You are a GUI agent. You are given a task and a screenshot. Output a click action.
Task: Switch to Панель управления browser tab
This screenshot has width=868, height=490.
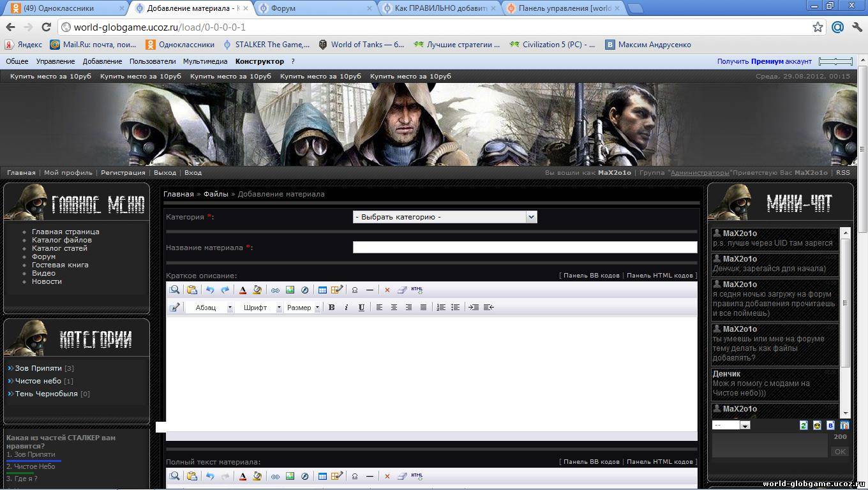click(x=562, y=8)
